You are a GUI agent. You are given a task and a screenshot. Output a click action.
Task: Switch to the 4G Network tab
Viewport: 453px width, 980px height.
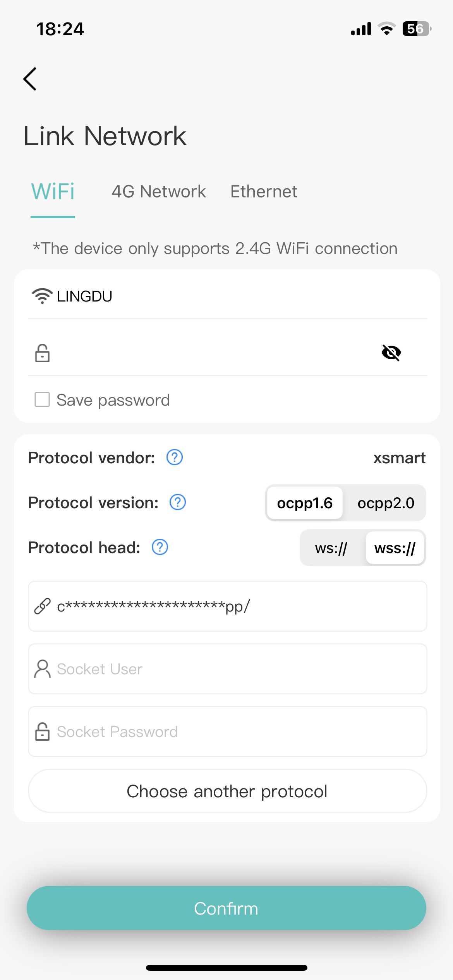159,192
